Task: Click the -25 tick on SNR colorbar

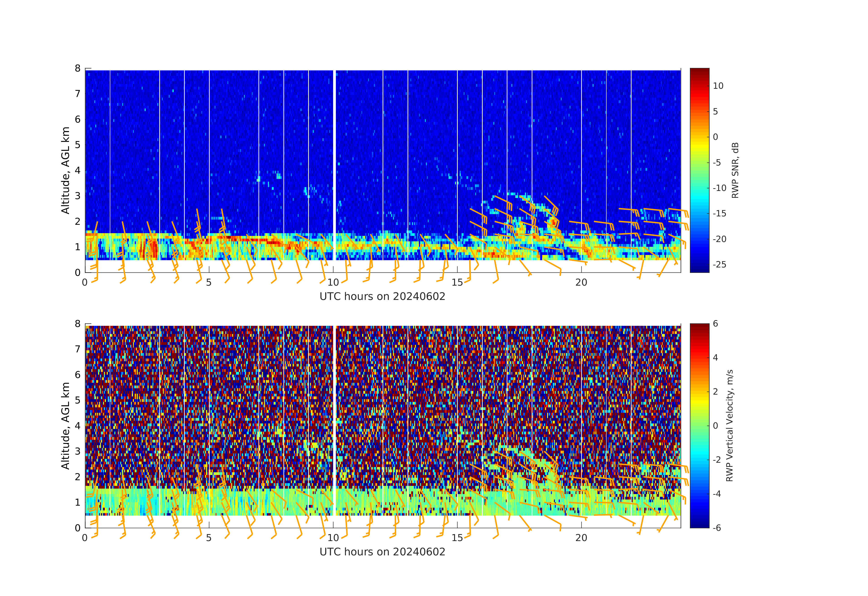Action: coord(719,265)
